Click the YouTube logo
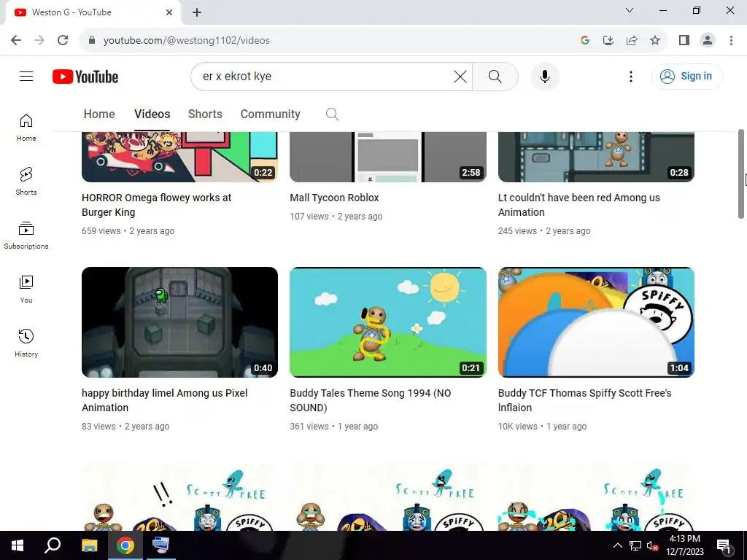This screenshot has width=747, height=560. coord(85,77)
